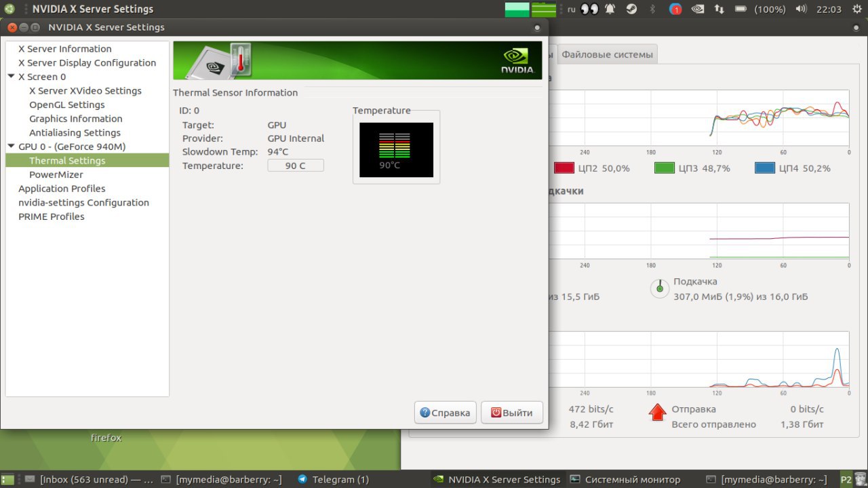The image size is (868, 488).
Task: Open the notification bell indicator
Action: [x=610, y=10]
